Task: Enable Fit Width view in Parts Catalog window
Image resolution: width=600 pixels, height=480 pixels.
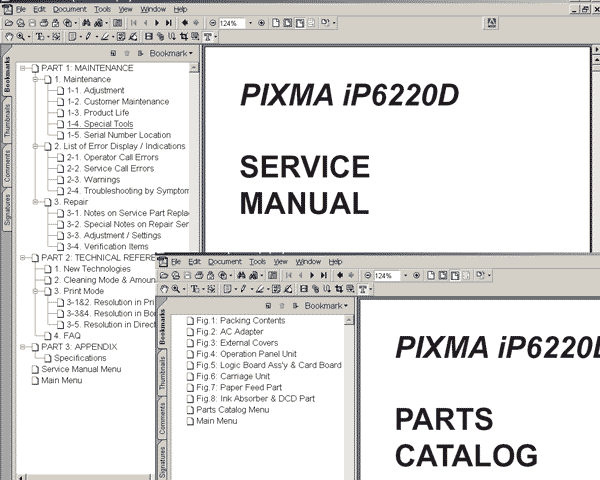Action: point(455,275)
